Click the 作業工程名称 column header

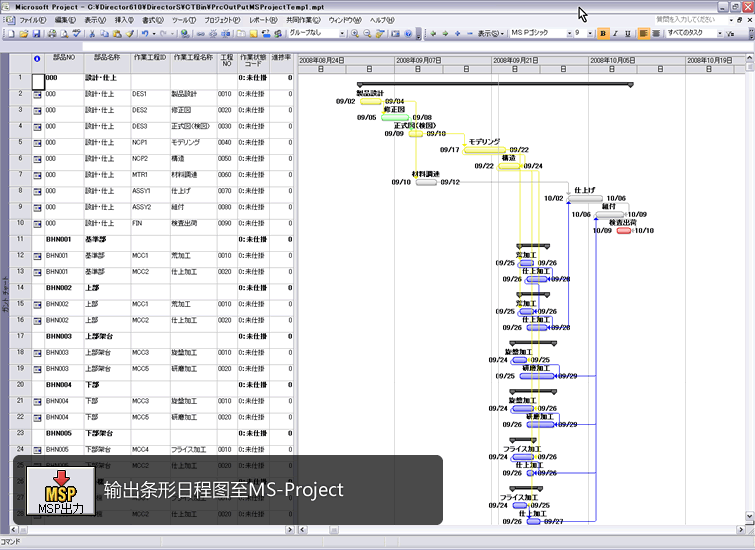coord(194,62)
